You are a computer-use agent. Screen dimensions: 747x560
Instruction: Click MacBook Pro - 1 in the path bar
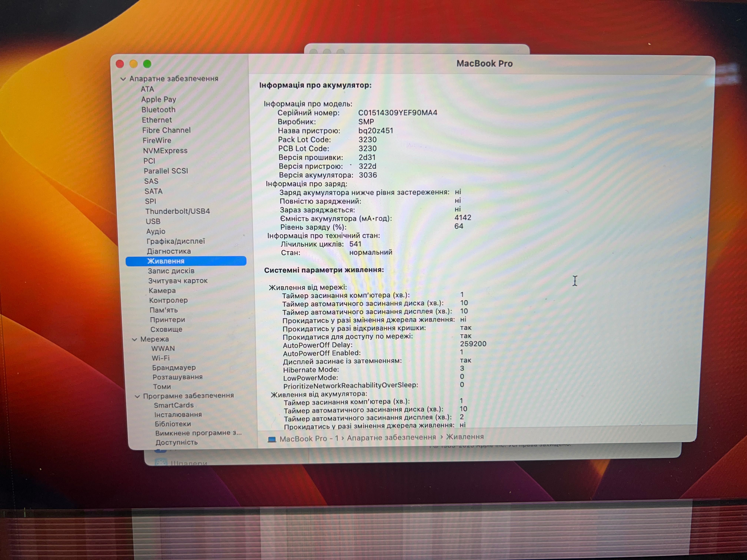[x=309, y=439]
